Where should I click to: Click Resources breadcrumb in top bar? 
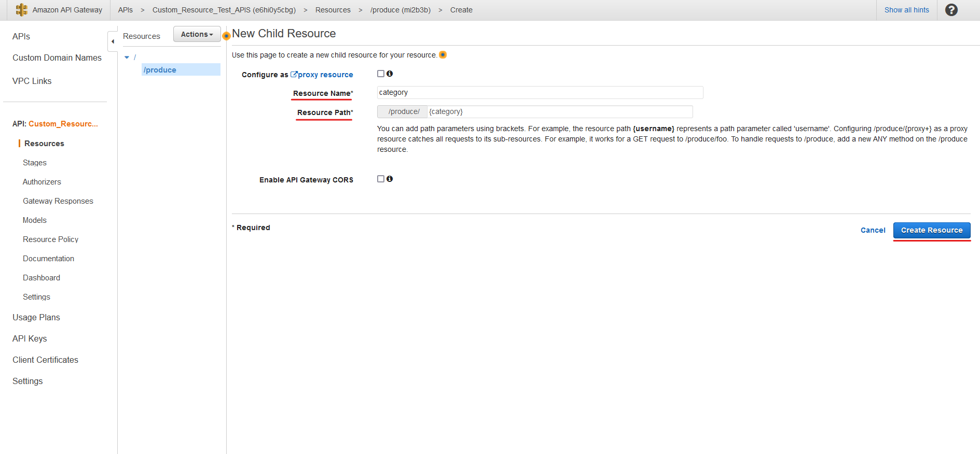point(333,10)
